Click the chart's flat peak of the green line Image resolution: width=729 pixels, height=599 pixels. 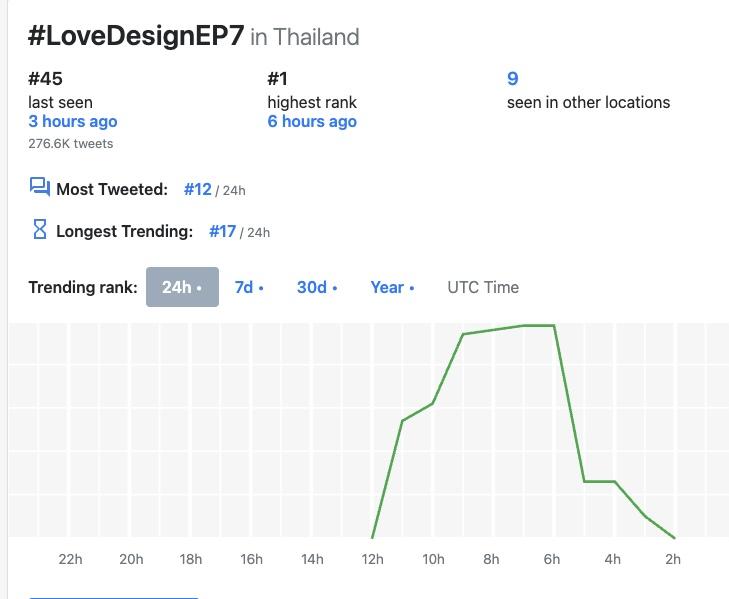(538, 325)
